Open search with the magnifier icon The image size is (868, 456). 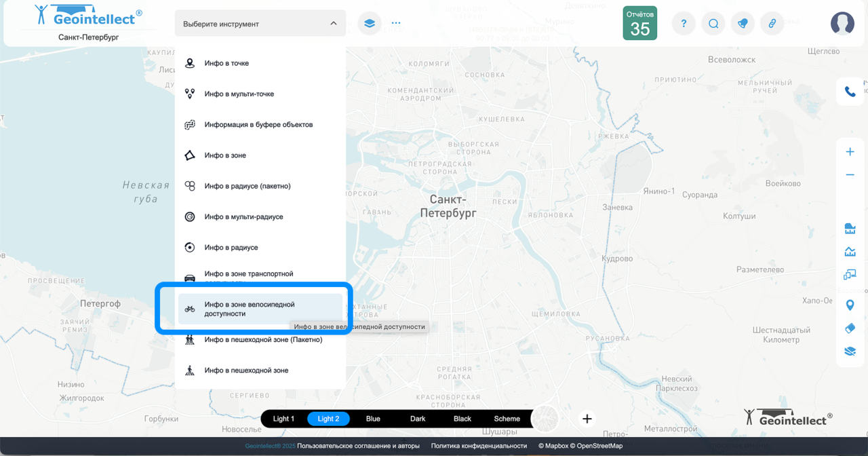pos(713,24)
